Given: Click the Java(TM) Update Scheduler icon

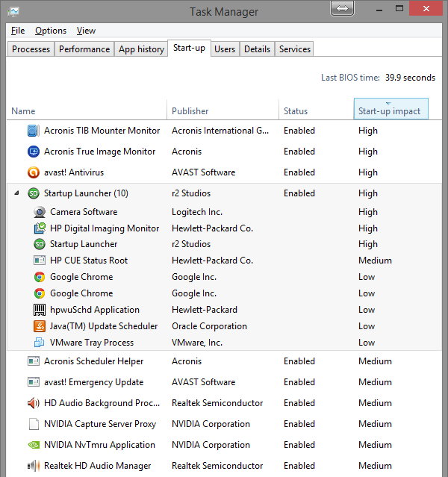Looking at the screenshot, I should pyautogui.click(x=40, y=326).
